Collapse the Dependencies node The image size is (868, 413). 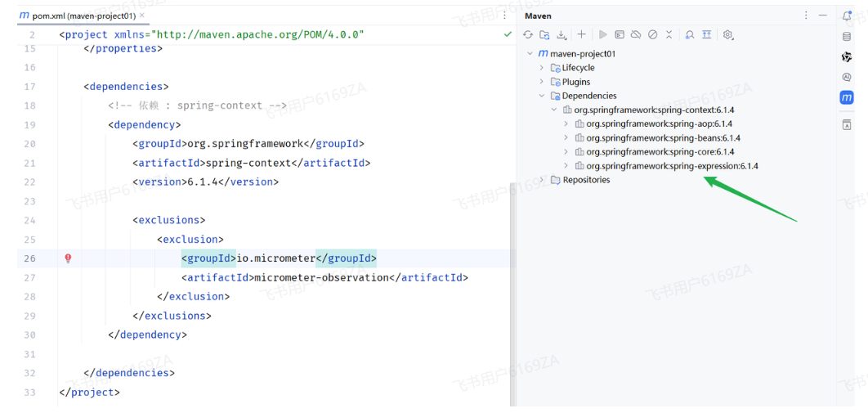(x=541, y=96)
